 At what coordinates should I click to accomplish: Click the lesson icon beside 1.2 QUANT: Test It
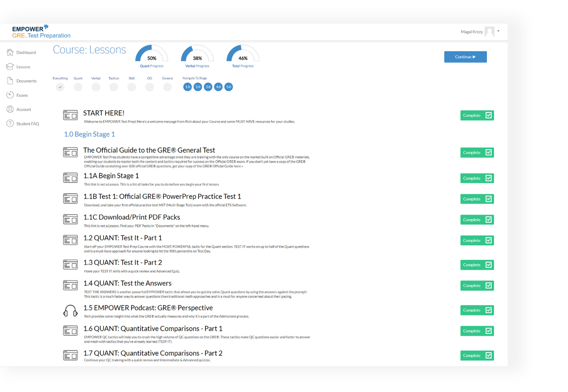[70, 240]
